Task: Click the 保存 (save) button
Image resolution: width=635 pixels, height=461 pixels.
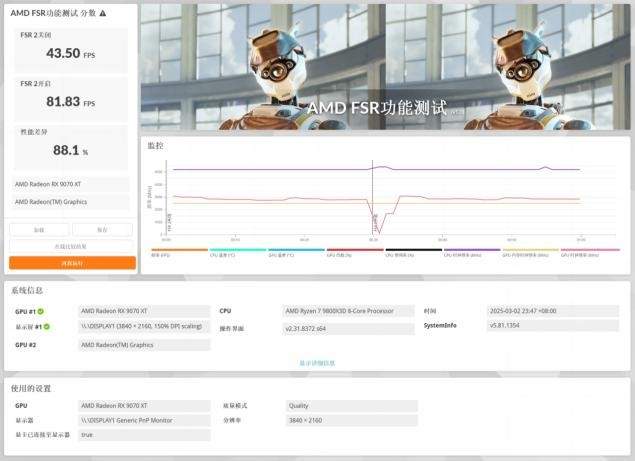Action: click(x=102, y=230)
